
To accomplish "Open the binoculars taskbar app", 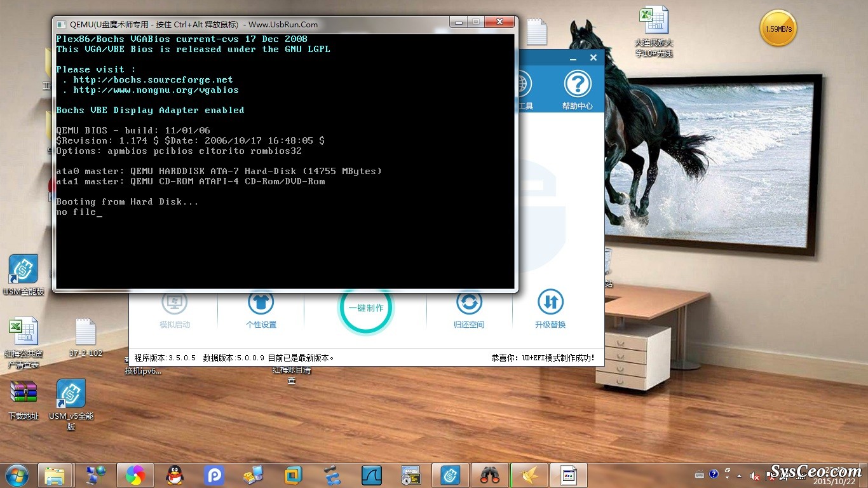I will pos(489,475).
